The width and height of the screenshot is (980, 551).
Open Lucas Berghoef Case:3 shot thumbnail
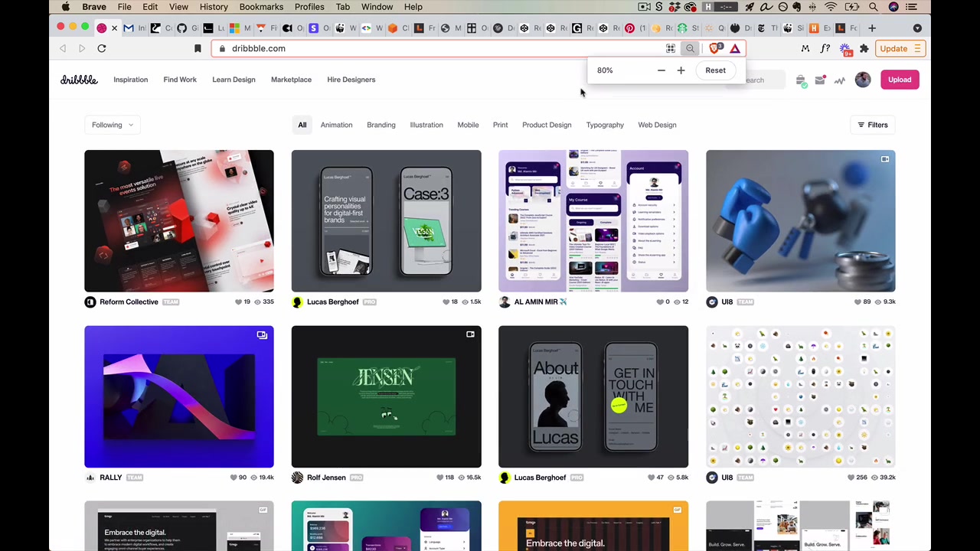tap(387, 221)
